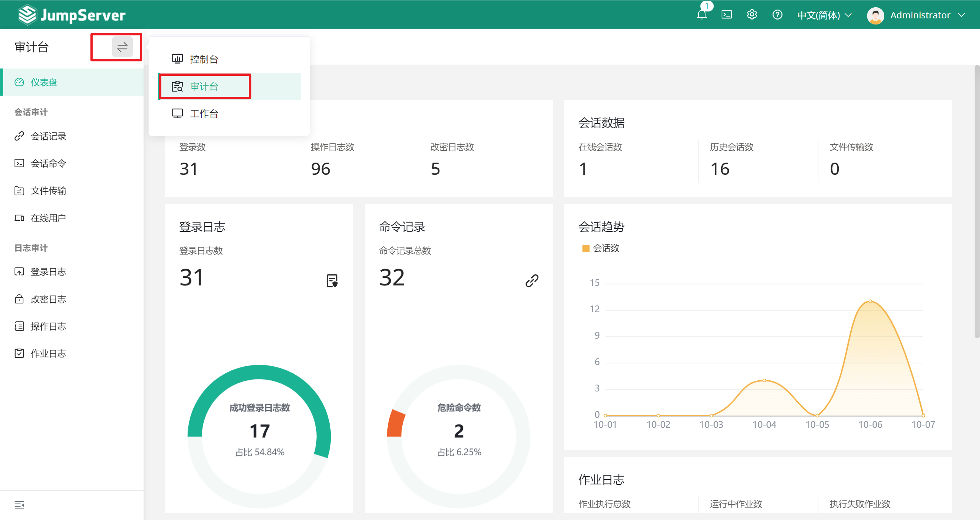Click the 审计台 clipboard search icon
The width and height of the screenshot is (980, 520).
[177, 86]
